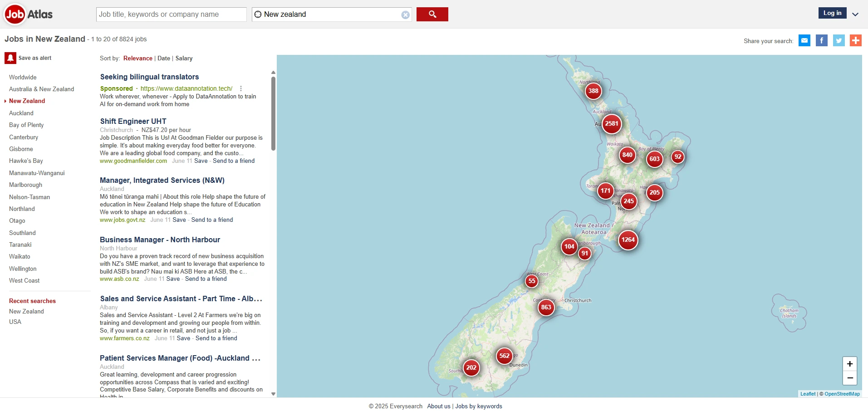The image size is (868, 411).
Task: Click the Log in button
Action: coord(832,13)
